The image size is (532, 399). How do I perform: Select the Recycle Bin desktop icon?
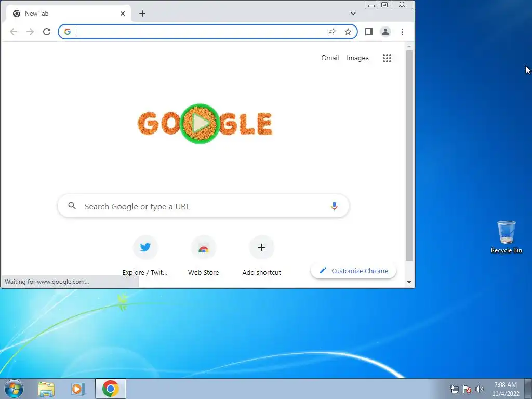tap(506, 237)
